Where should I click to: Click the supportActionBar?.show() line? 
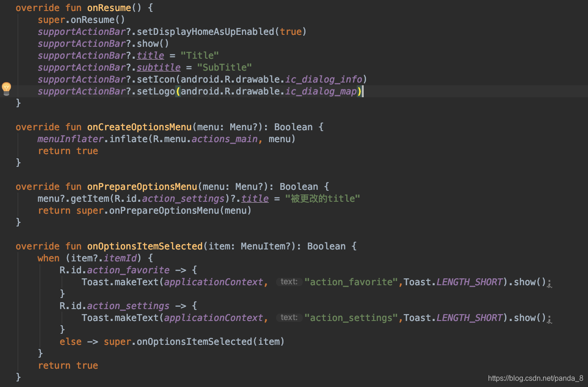point(104,44)
